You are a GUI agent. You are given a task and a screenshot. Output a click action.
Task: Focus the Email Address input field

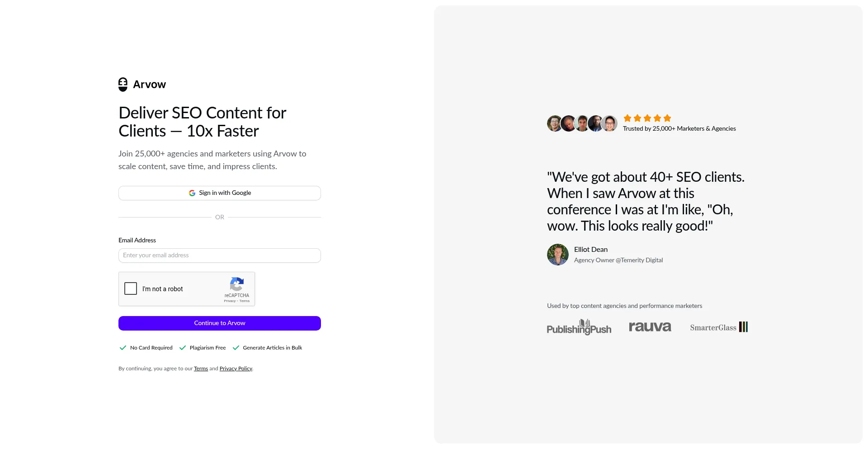point(220,255)
